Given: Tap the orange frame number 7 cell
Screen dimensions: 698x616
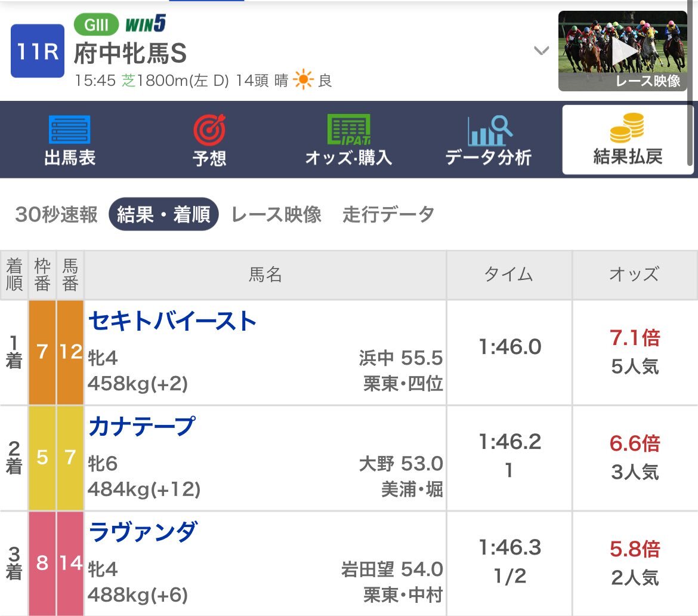Looking at the screenshot, I should point(42,352).
